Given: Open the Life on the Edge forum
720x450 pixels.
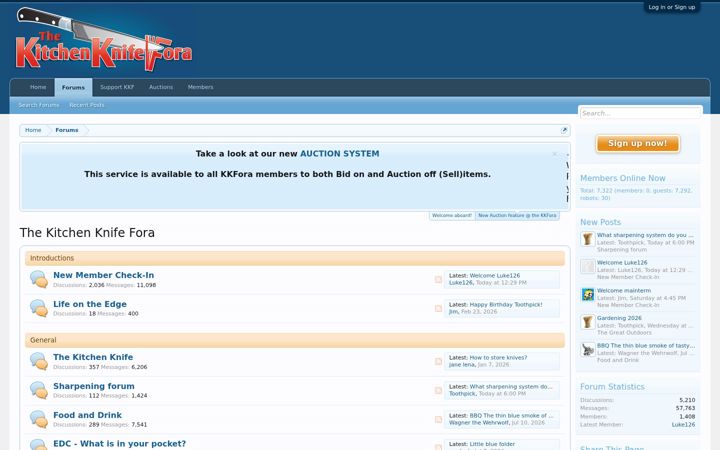Looking at the screenshot, I should click(90, 304).
